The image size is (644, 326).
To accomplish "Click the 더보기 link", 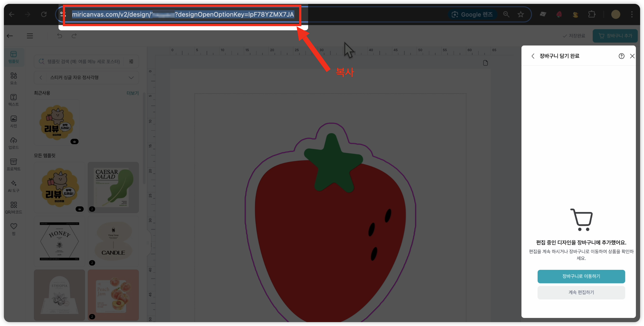I will coord(132,93).
